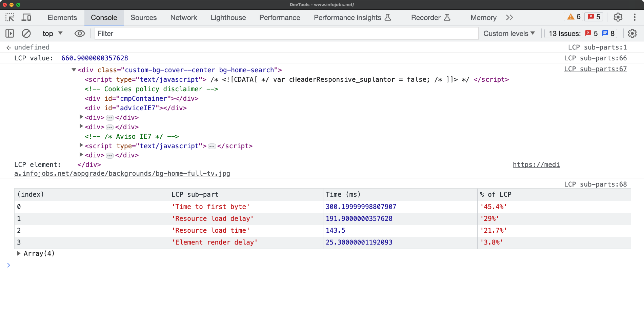Close the DevTools window with red button
The image size is (644, 328).
pos(5,4)
